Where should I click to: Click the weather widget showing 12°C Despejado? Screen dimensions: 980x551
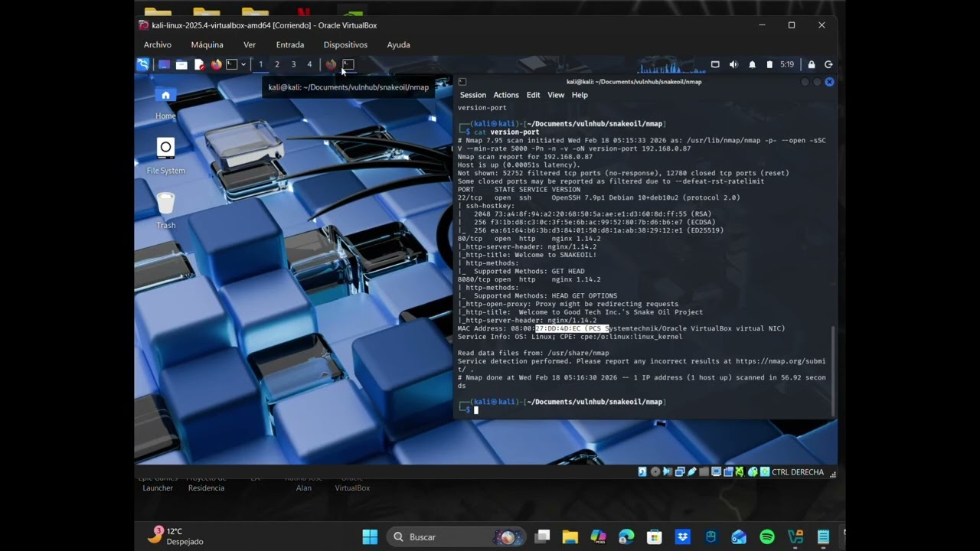coord(176,536)
